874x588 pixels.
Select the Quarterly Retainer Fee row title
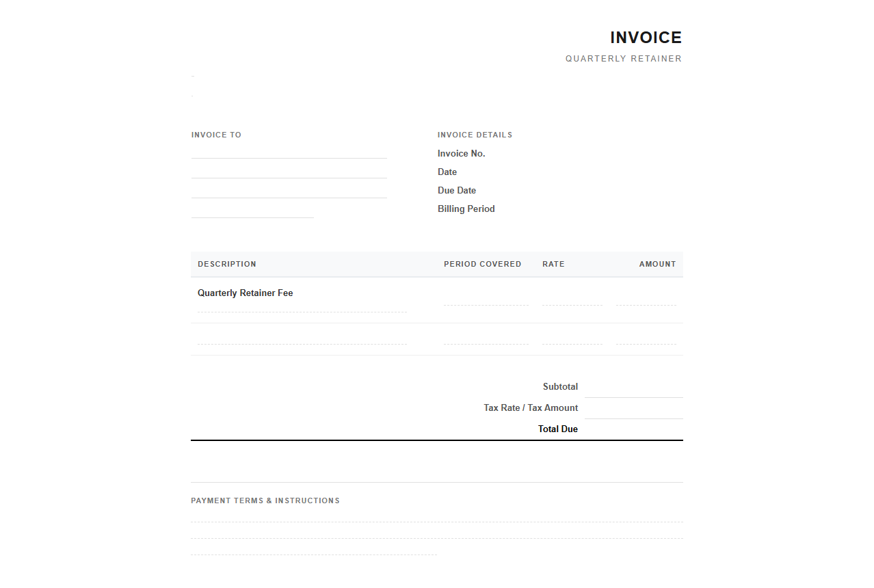coord(246,293)
